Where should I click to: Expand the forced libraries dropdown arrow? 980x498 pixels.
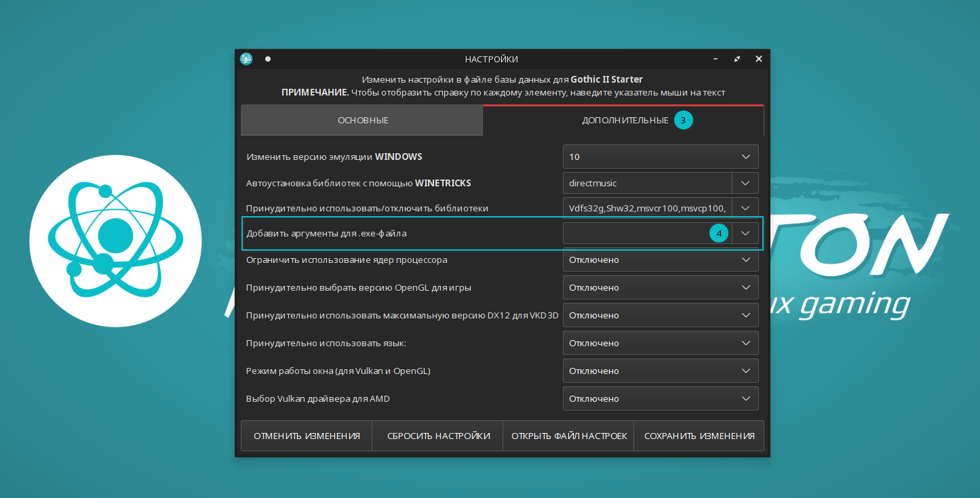pyautogui.click(x=745, y=208)
